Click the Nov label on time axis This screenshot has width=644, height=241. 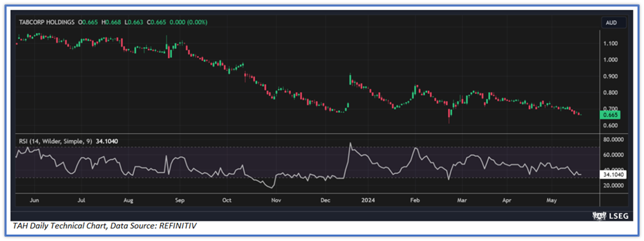276,200
